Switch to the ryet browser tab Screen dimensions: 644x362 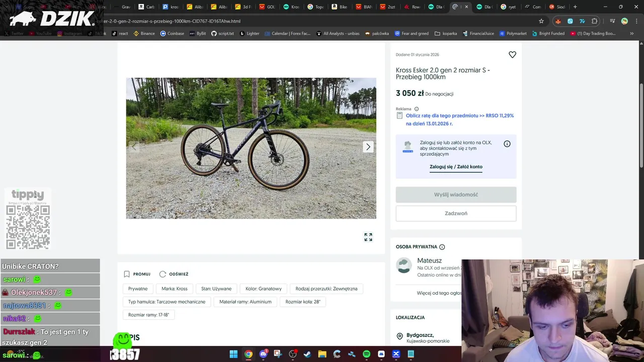point(509,7)
